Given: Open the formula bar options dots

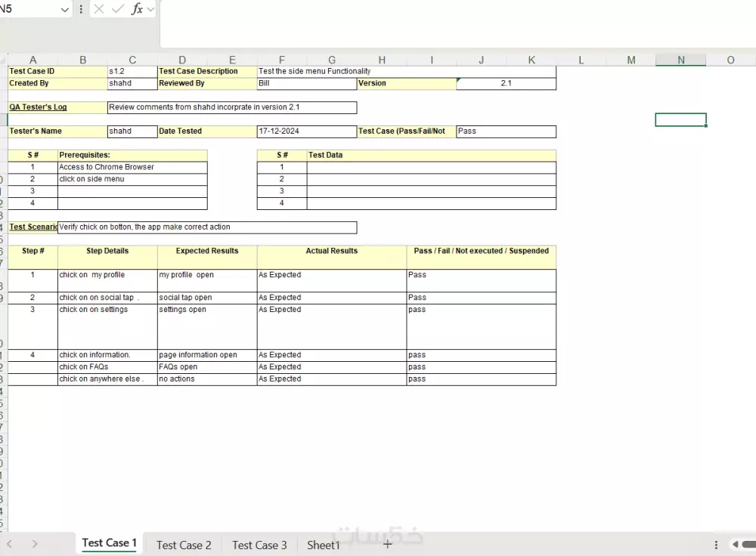Looking at the screenshot, I should (81, 9).
